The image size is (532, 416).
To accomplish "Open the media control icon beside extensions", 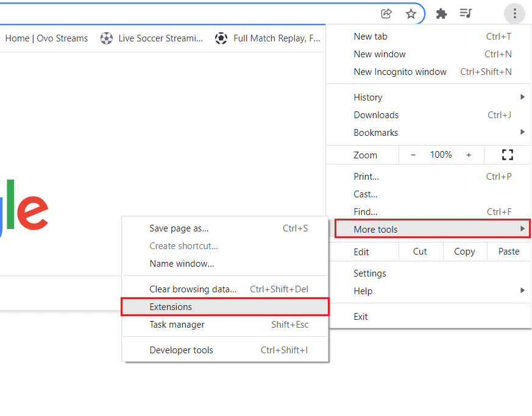I will point(466,13).
